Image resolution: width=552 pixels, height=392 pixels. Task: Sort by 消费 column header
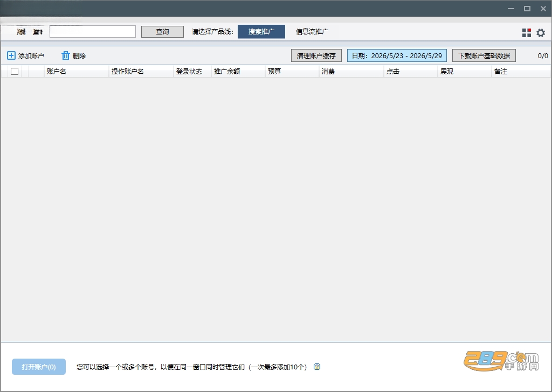351,72
